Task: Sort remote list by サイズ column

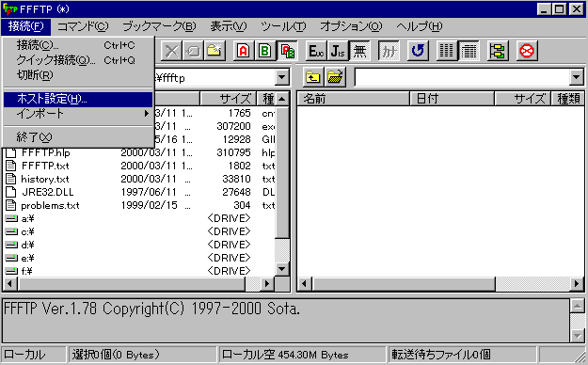Action: point(523,99)
